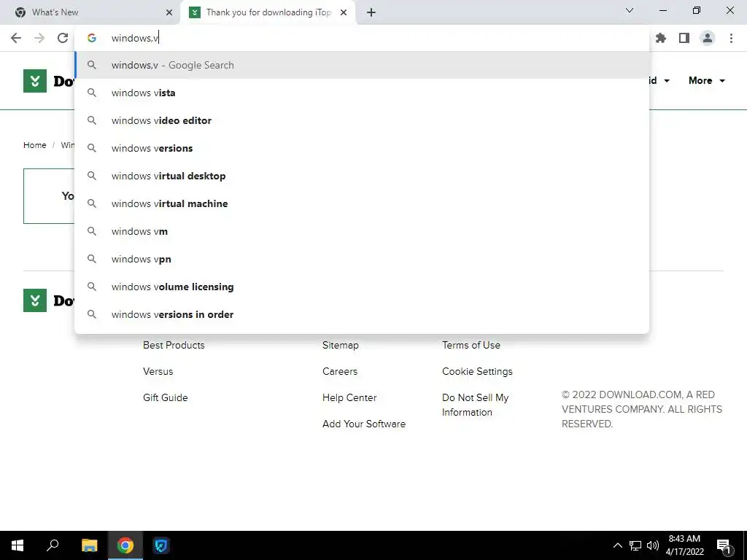The width and height of the screenshot is (747, 560).
Task: Open File Explorer from taskbar
Action: (89, 545)
